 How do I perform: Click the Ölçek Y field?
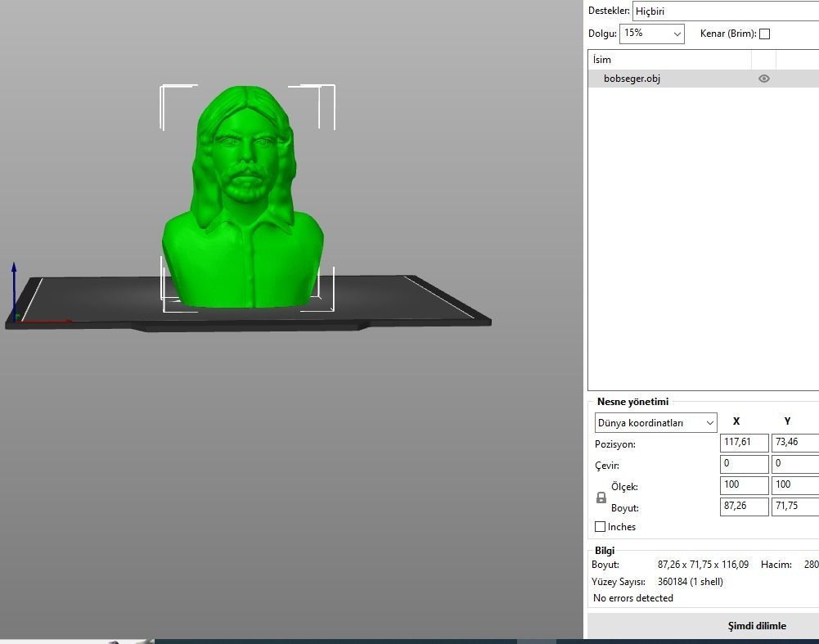click(x=795, y=485)
